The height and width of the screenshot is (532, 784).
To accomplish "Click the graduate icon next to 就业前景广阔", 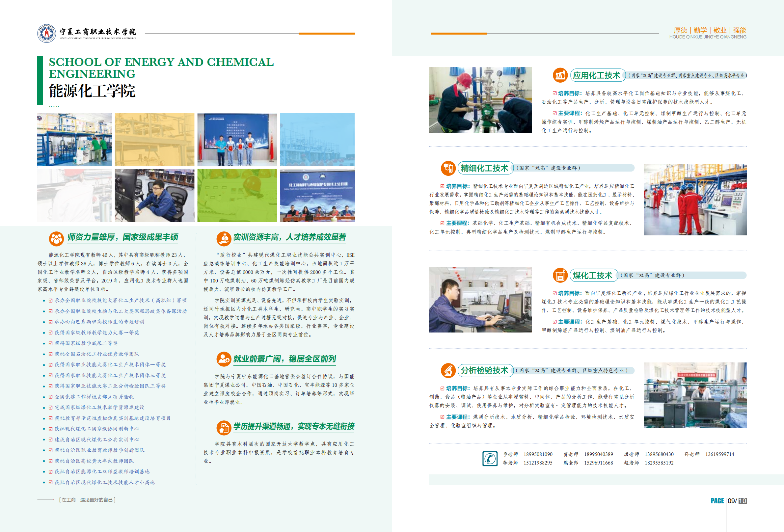I will pos(223,359).
